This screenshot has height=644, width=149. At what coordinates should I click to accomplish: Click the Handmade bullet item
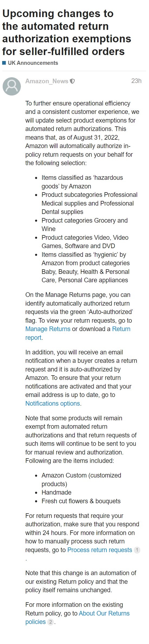click(x=57, y=492)
